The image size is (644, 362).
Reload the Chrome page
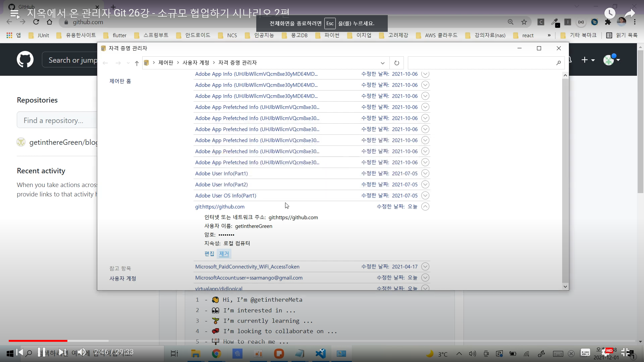pyautogui.click(x=36, y=22)
